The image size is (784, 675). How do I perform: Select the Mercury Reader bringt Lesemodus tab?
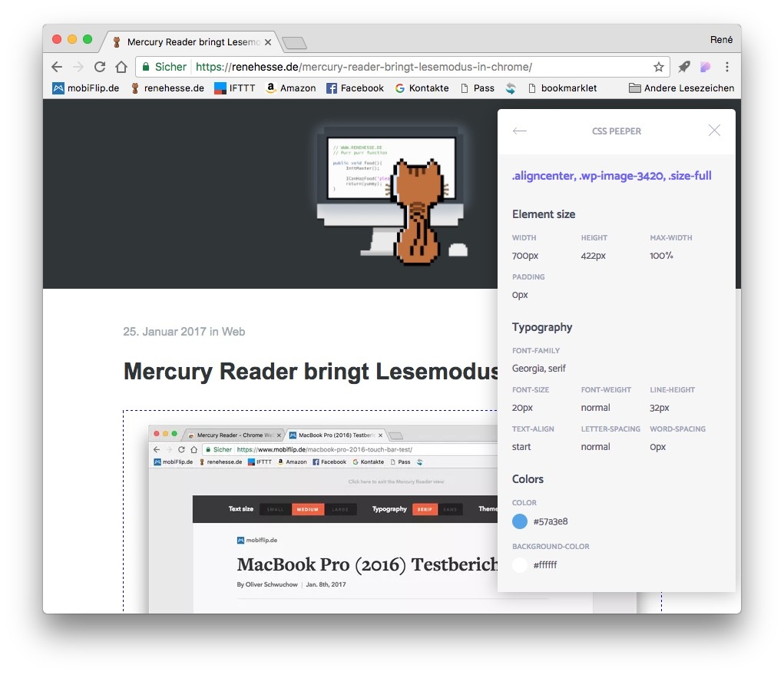[x=193, y=42]
